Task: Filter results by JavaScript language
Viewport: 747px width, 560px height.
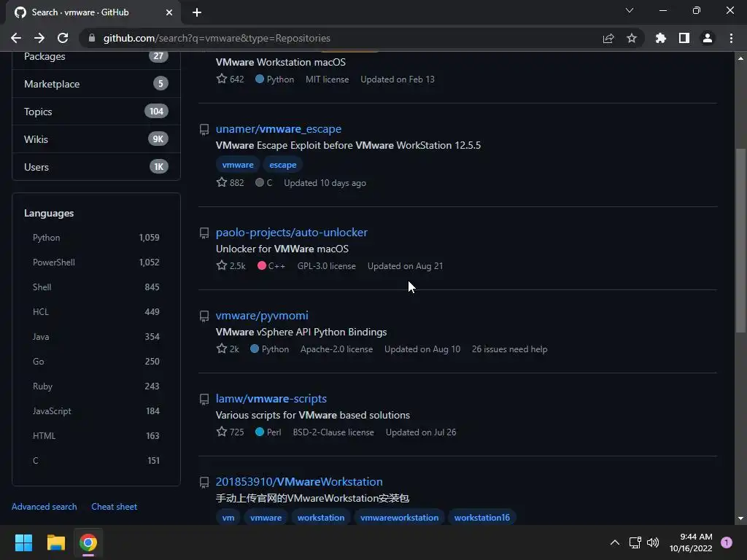Action: 96,411
